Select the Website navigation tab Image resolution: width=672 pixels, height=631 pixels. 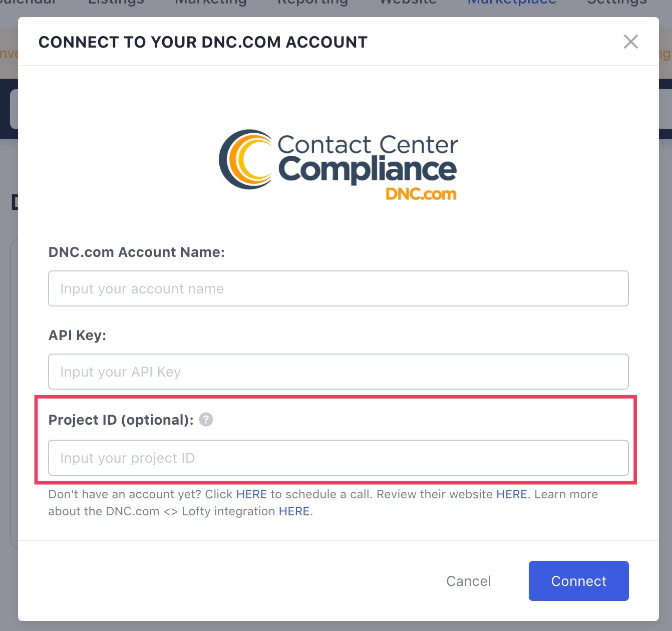click(x=408, y=3)
